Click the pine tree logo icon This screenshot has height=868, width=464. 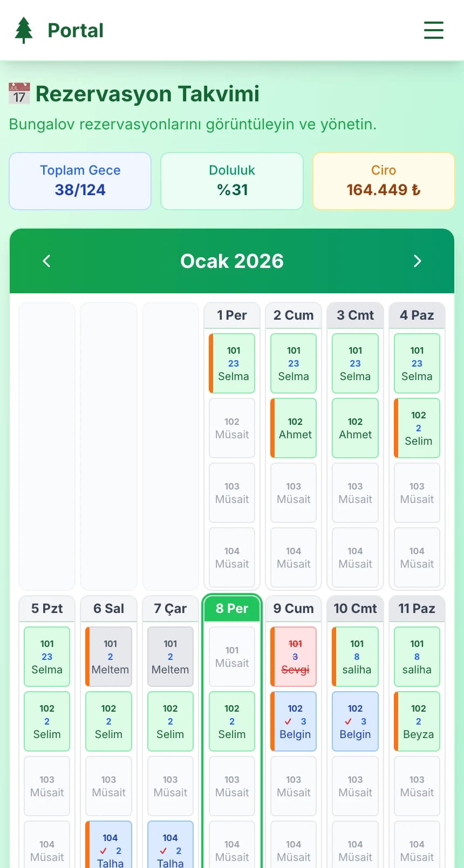click(24, 30)
